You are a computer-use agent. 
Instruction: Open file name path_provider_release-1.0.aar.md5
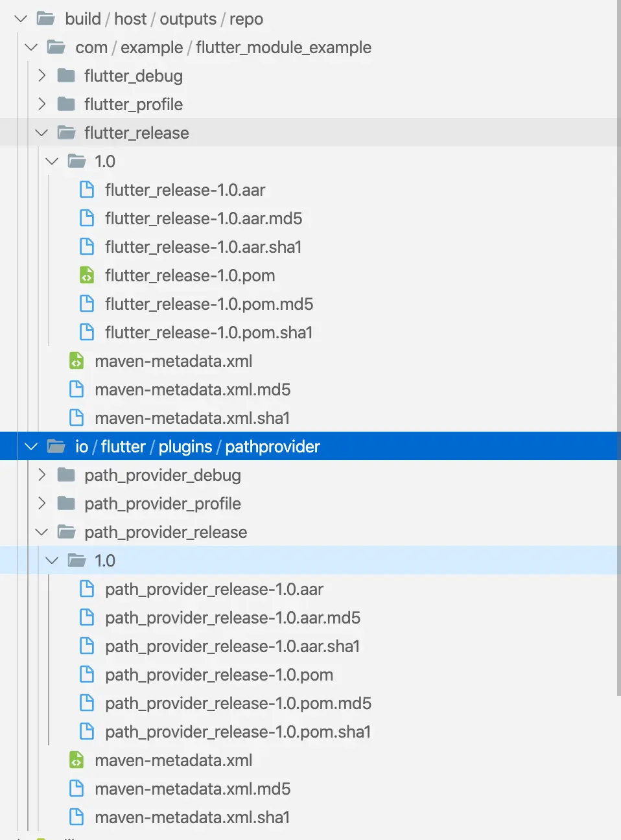(233, 618)
